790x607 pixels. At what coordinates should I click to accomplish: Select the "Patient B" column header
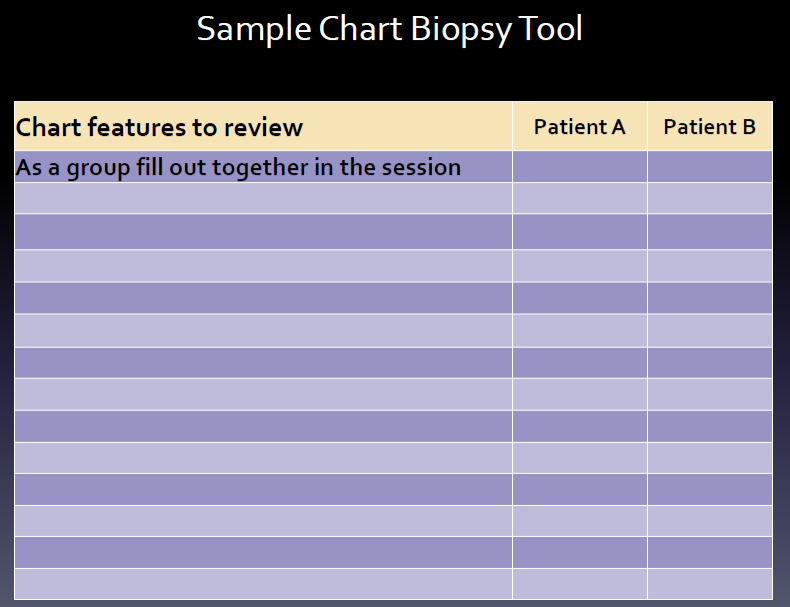point(710,126)
